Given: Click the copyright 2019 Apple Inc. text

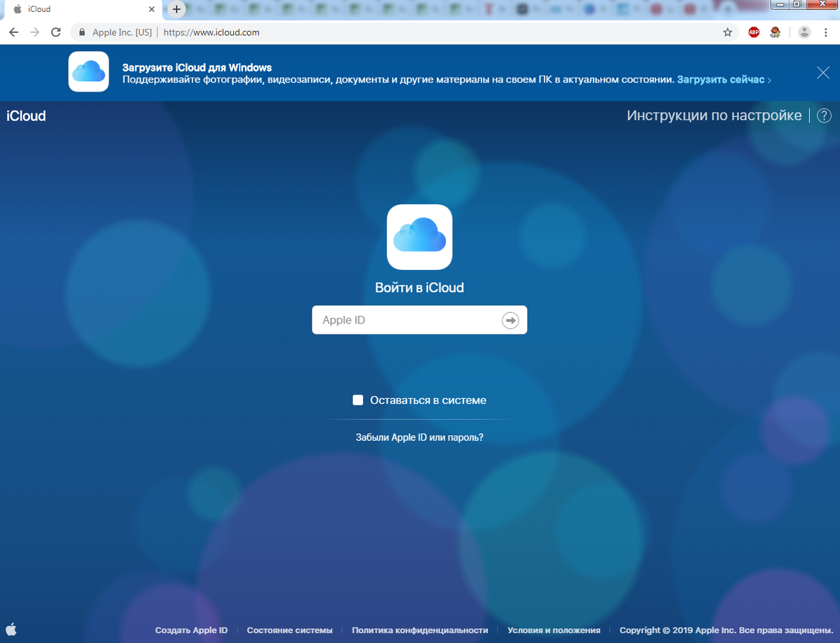Looking at the screenshot, I should click(725, 630).
